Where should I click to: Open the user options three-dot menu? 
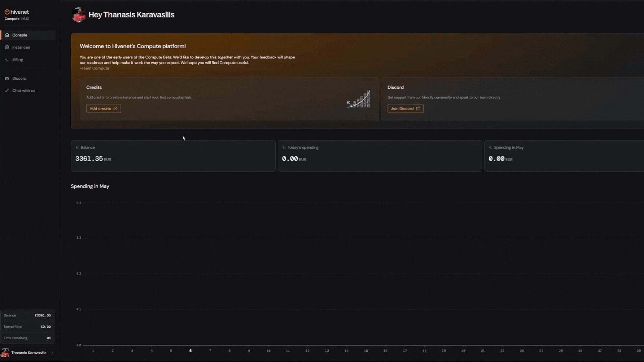[52, 353]
